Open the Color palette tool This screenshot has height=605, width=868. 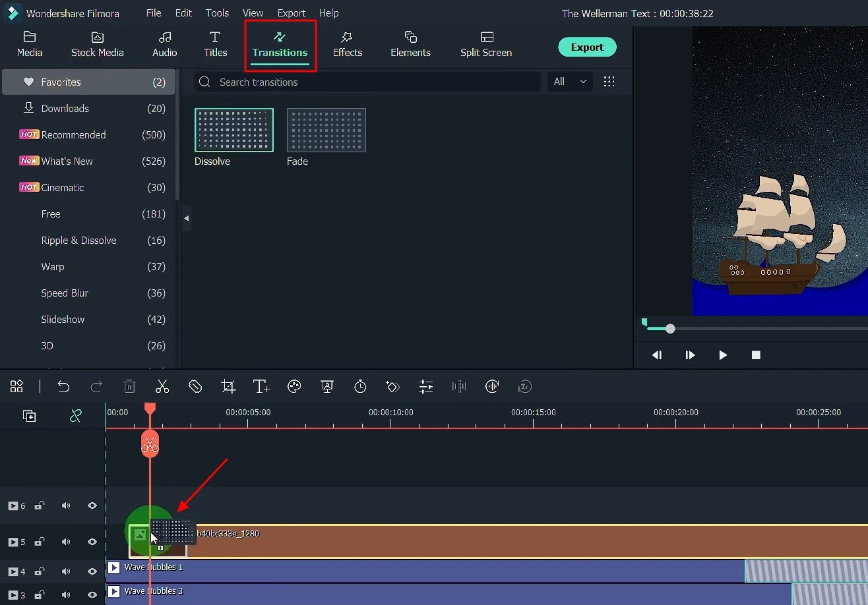pyautogui.click(x=294, y=386)
